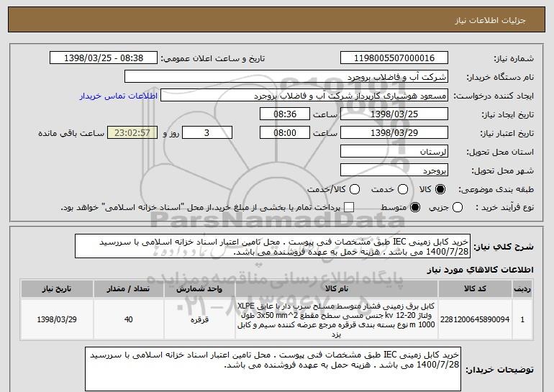554x392 pixels.
Task: Click the نام دستگاه خریدار label
Action: (x=500, y=77)
